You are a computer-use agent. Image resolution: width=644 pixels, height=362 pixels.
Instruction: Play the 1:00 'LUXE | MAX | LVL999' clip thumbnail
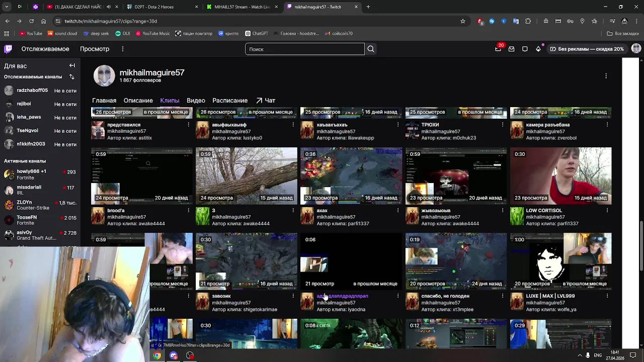coord(561,261)
